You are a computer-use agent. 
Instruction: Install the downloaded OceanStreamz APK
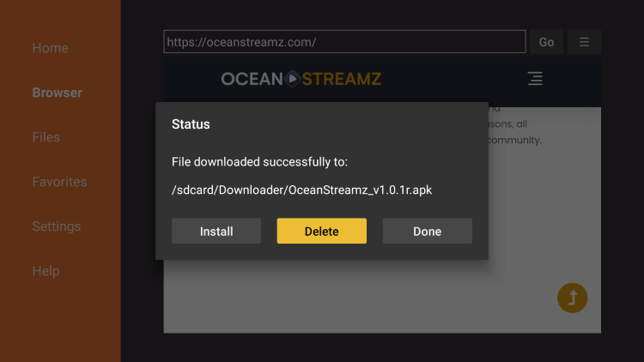tap(216, 231)
